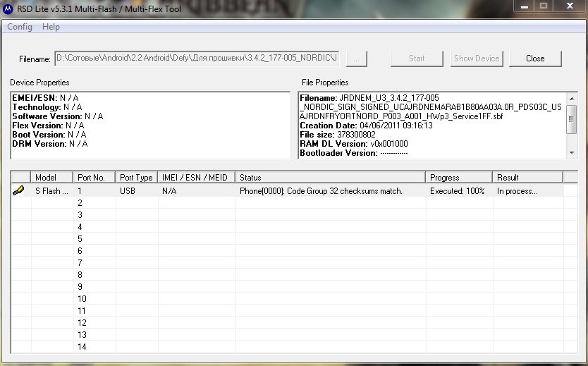Click 'Flex Version: N / A' line
588x366 pixels.
click(48, 126)
